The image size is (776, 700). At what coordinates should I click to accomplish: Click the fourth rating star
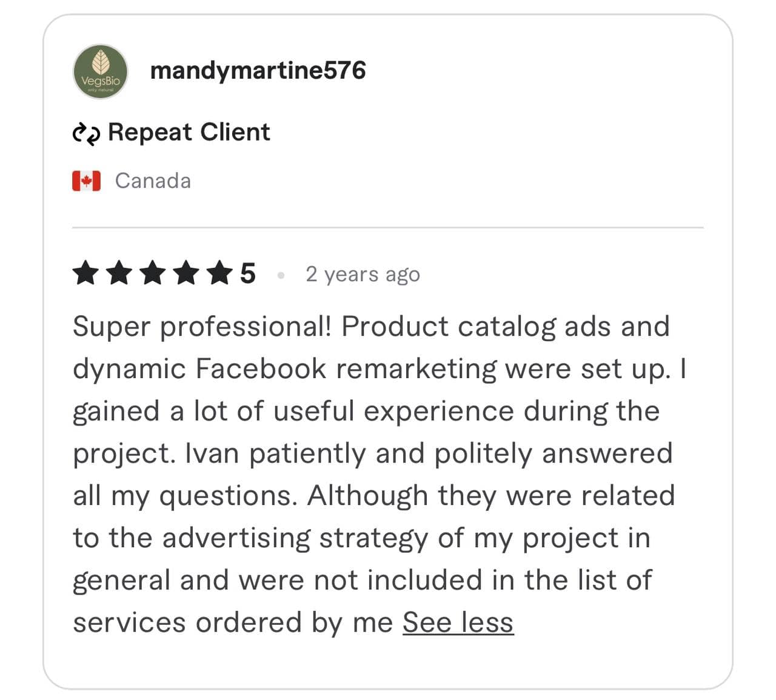[186, 273]
